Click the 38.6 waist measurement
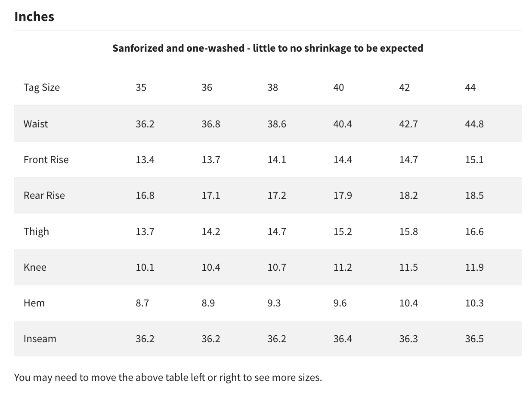This screenshot has width=532, height=402. [x=277, y=124]
